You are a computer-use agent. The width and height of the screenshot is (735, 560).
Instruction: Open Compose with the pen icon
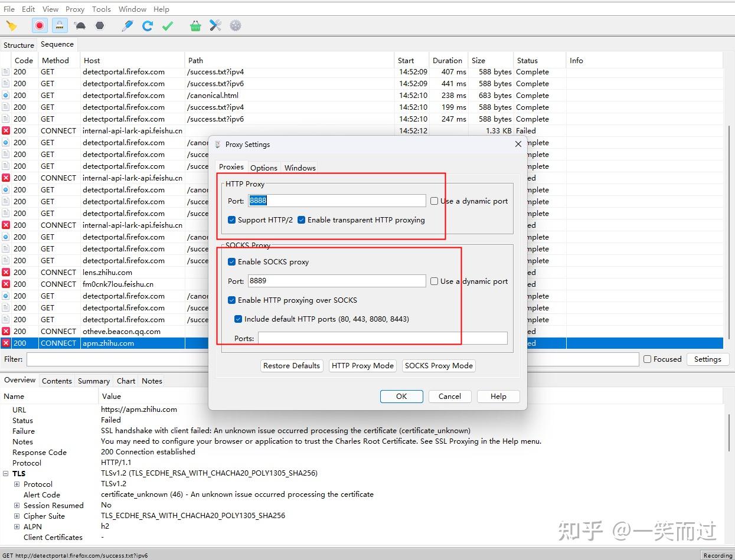tap(127, 26)
